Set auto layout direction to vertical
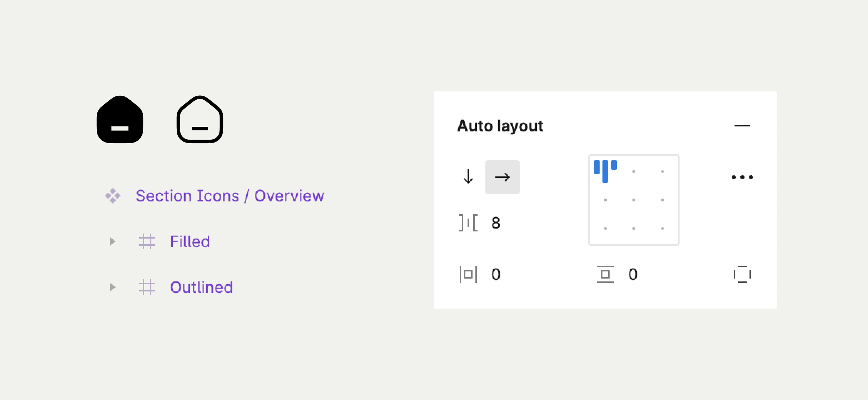 (x=468, y=177)
